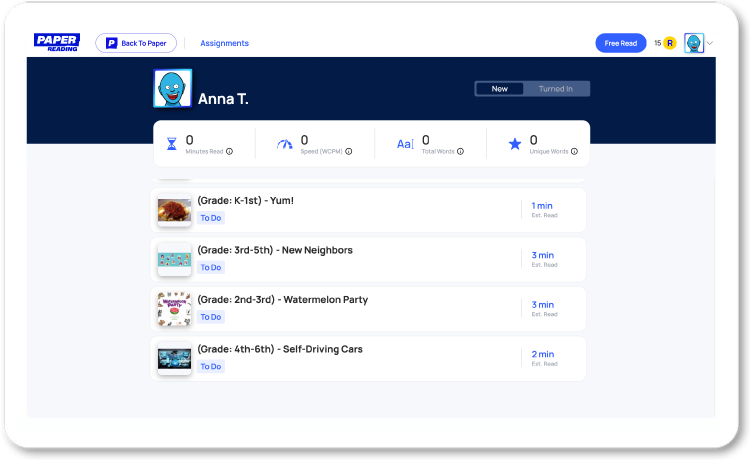Viewport: 750px width, 460px height.
Task: Switch to the New assignments toggle
Action: click(500, 89)
